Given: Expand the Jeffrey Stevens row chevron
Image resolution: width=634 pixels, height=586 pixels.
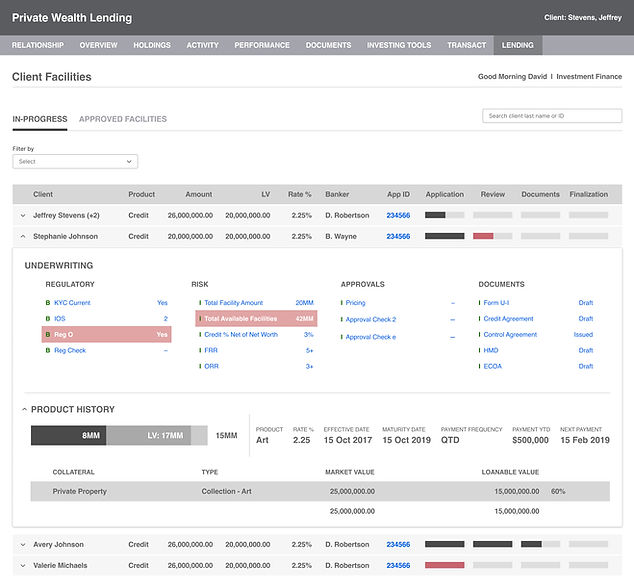Looking at the screenshot, I should (23, 216).
